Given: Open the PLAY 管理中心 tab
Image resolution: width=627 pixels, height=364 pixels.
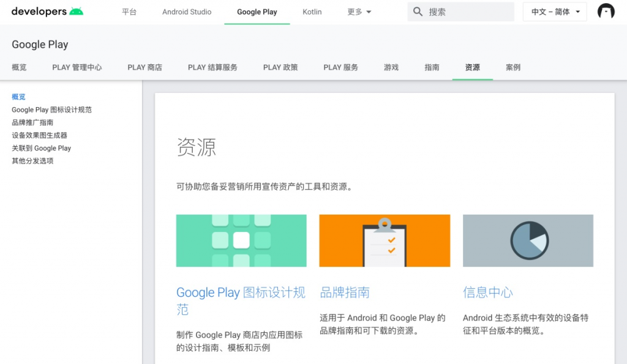Looking at the screenshot, I should (77, 67).
